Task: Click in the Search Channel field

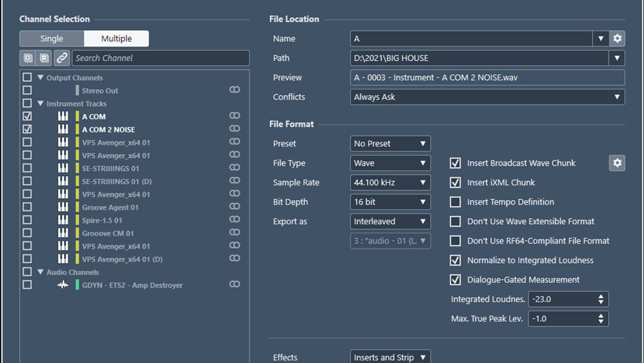Action: [x=160, y=58]
